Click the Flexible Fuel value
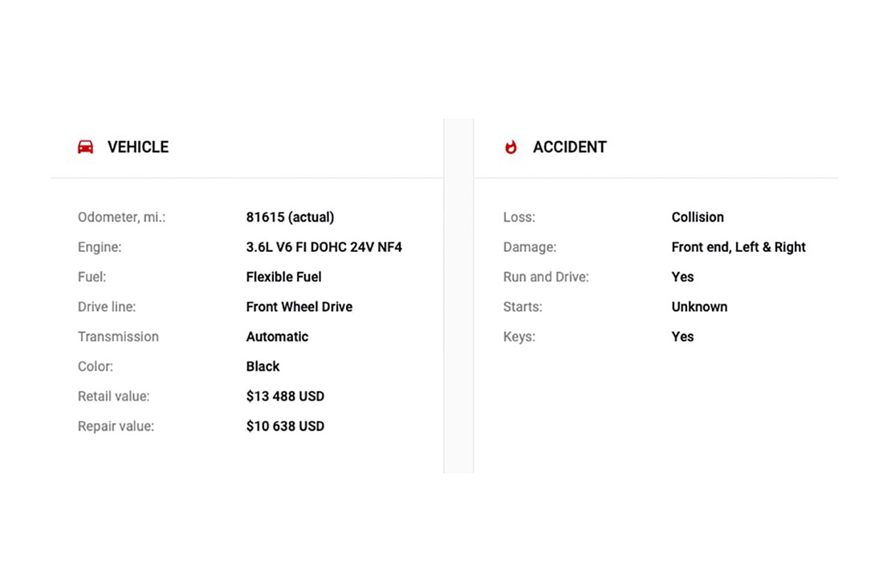The width and height of the screenshot is (883, 588). (283, 277)
